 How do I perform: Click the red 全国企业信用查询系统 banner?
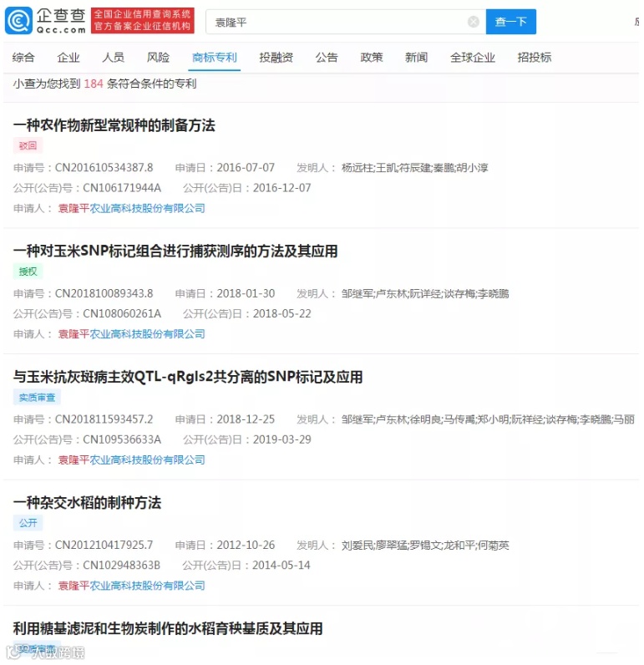pos(143,20)
